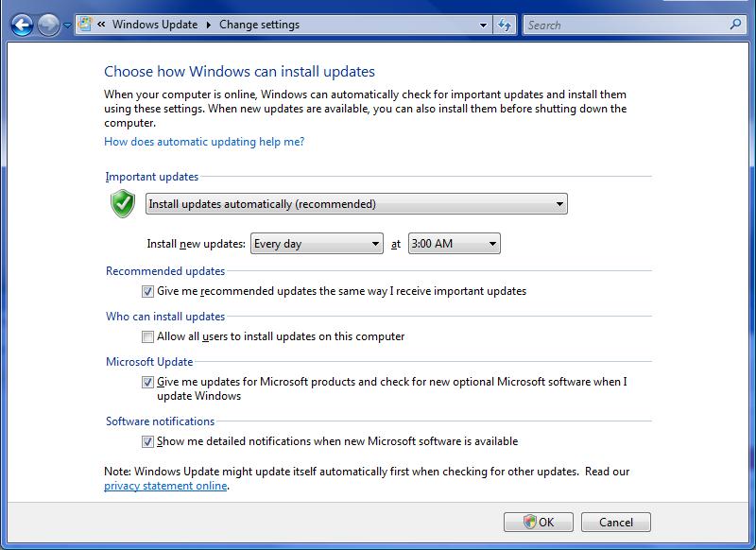Uncheck 'Give me recommended updates' checkbox
The height and width of the screenshot is (550, 756).
[x=147, y=292]
